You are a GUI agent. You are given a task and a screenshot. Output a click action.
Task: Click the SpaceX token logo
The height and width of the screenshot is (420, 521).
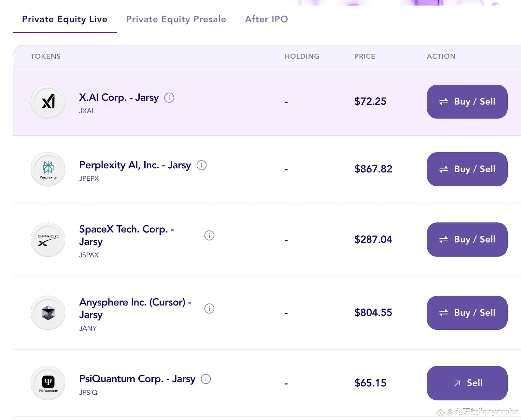click(x=48, y=240)
